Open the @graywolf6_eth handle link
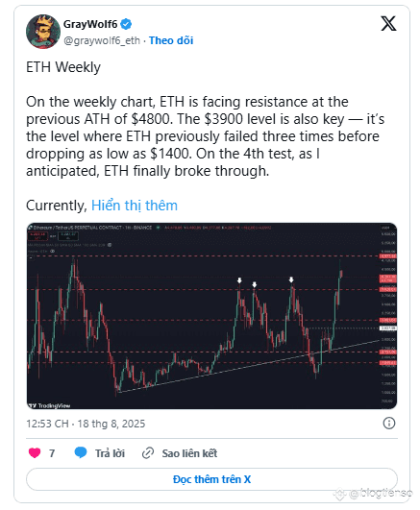420x510 pixels. coord(102,40)
